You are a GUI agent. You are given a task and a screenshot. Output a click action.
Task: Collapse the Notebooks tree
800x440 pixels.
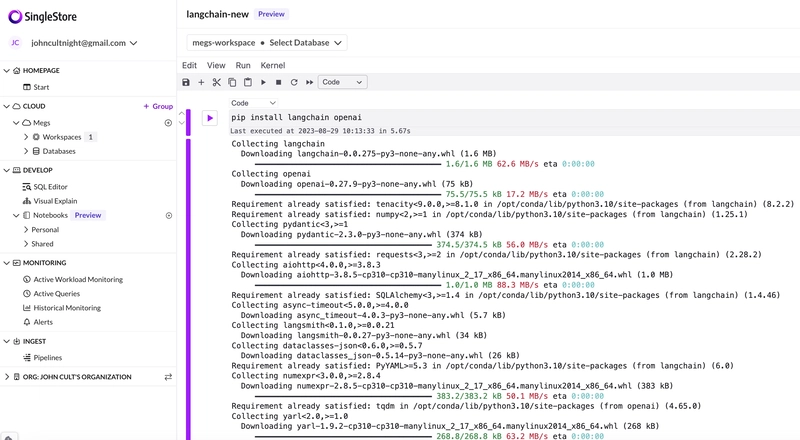click(x=16, y=215)
